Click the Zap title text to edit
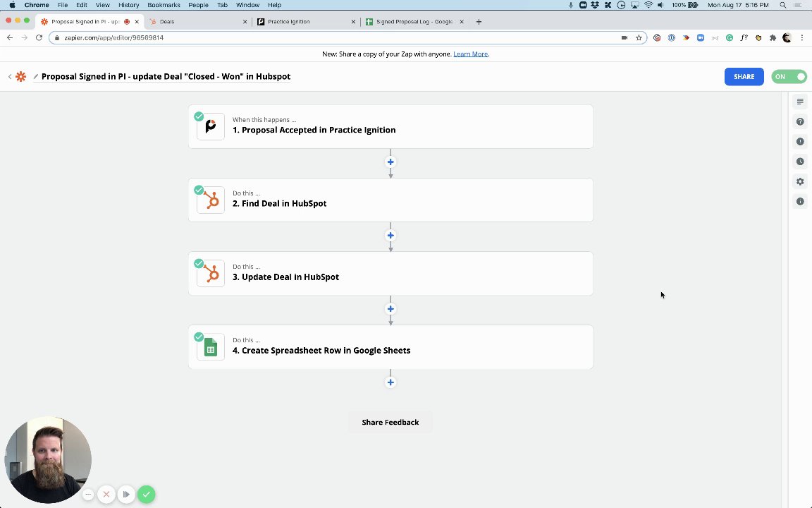Viewport: 812px width, 508px height. coord(166,77)
